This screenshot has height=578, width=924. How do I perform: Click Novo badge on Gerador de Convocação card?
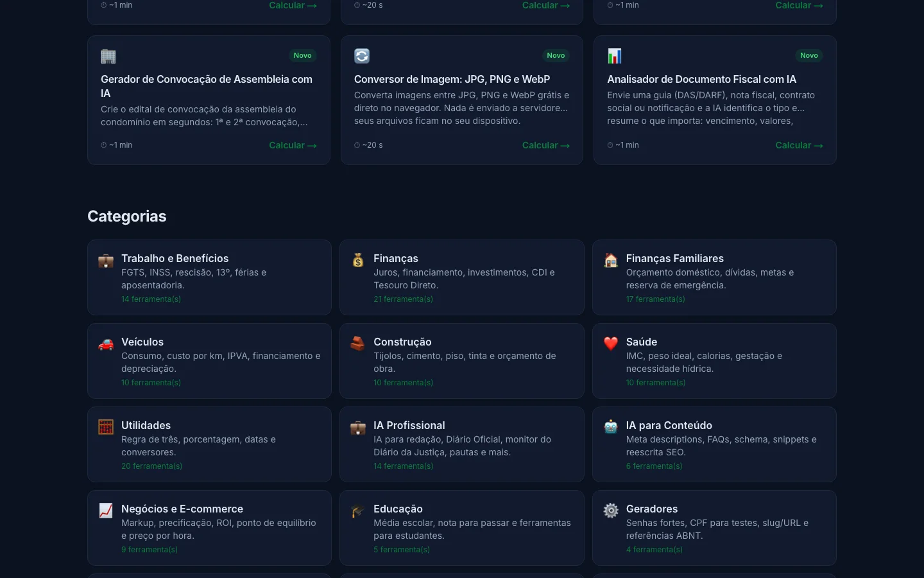click(302, 55)
